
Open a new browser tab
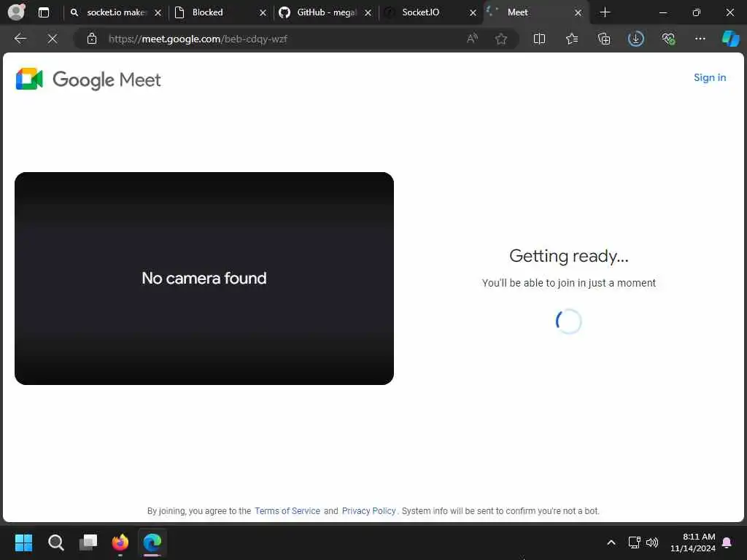tap(605, 12)
